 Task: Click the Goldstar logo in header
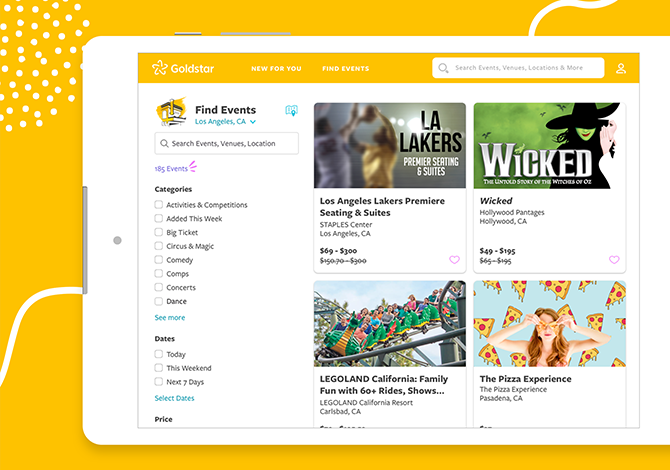click(x=183, y=68)
